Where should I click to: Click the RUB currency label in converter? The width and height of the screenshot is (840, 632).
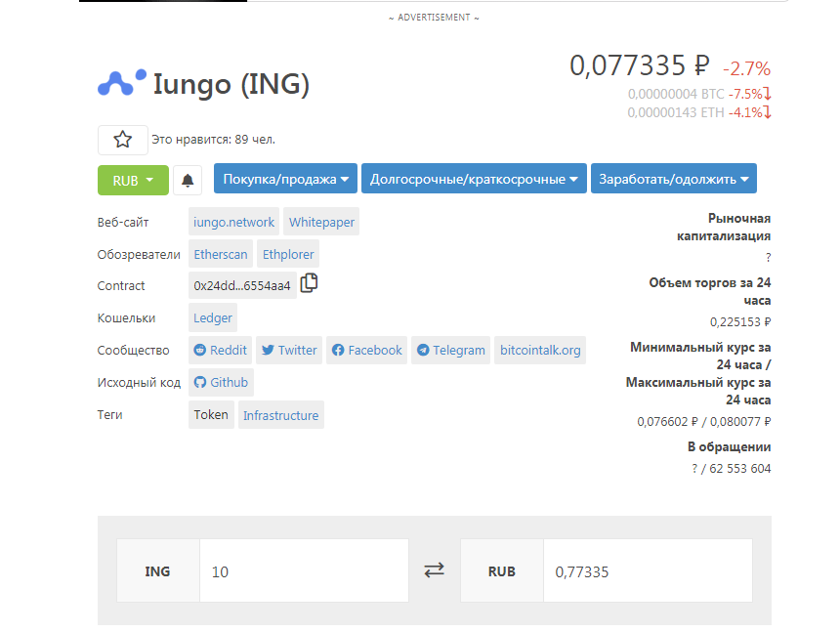502,571
